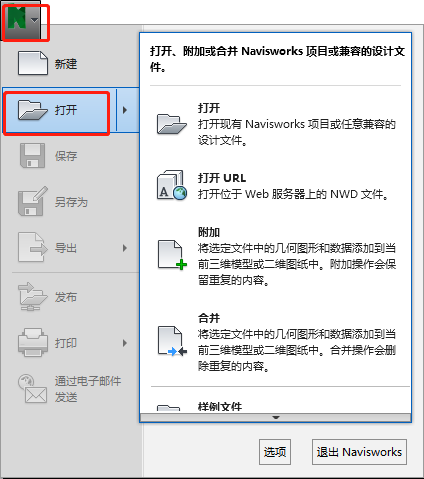424x479 pixels.
Task: Expand the 打印 submenu arrow
Action: tap(125, 343)
